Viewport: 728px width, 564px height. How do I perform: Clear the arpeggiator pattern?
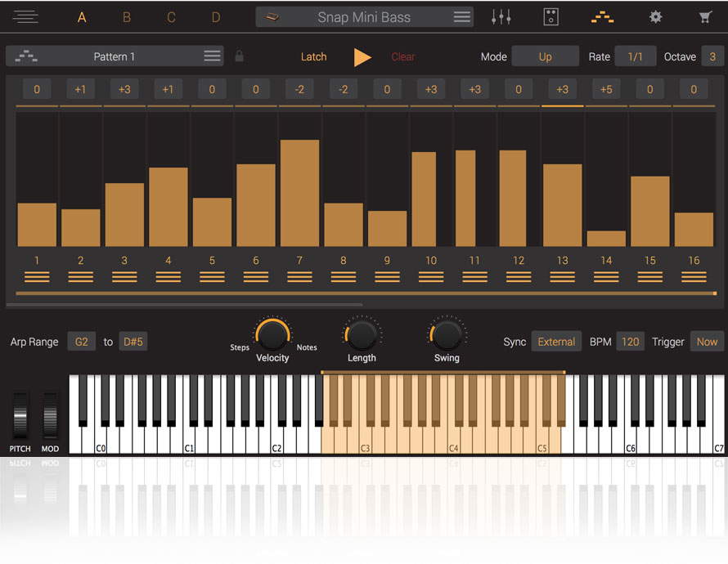coord(403,56)
